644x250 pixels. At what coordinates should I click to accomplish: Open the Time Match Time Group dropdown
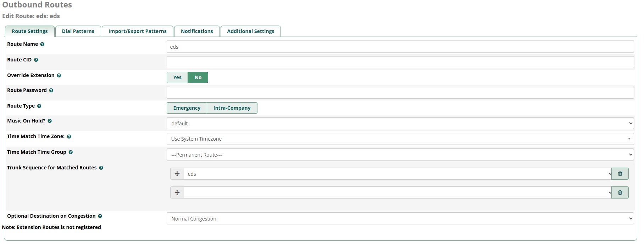click(x=400, y=155)
